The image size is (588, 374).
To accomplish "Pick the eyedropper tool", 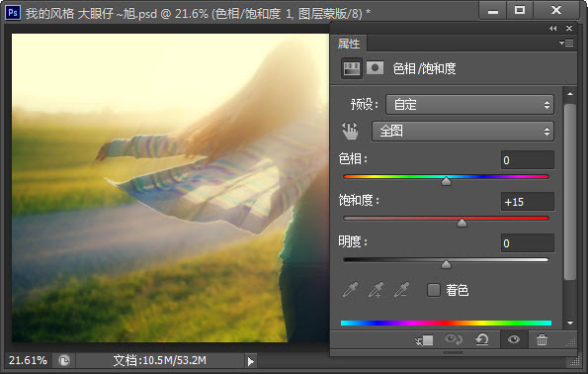I will [x=350, y=290].
